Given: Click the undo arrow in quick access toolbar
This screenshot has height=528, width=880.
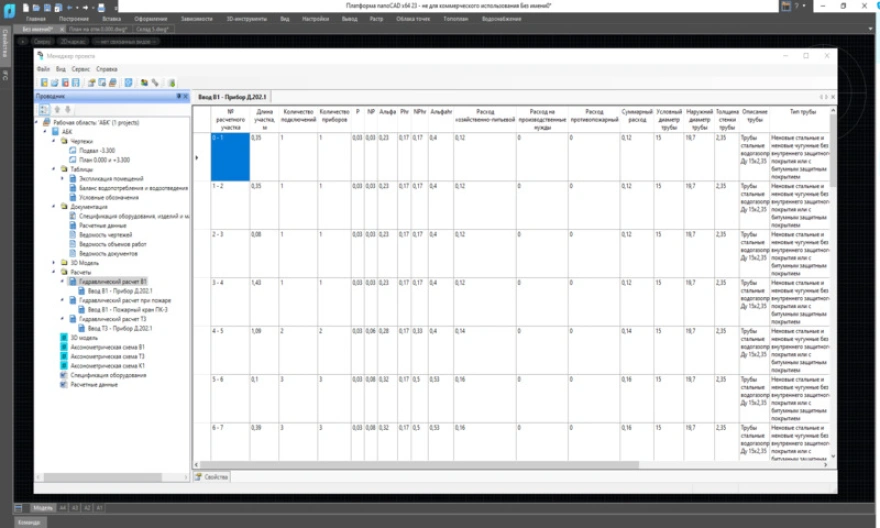Looking at the screenshot, I should 71,7.
